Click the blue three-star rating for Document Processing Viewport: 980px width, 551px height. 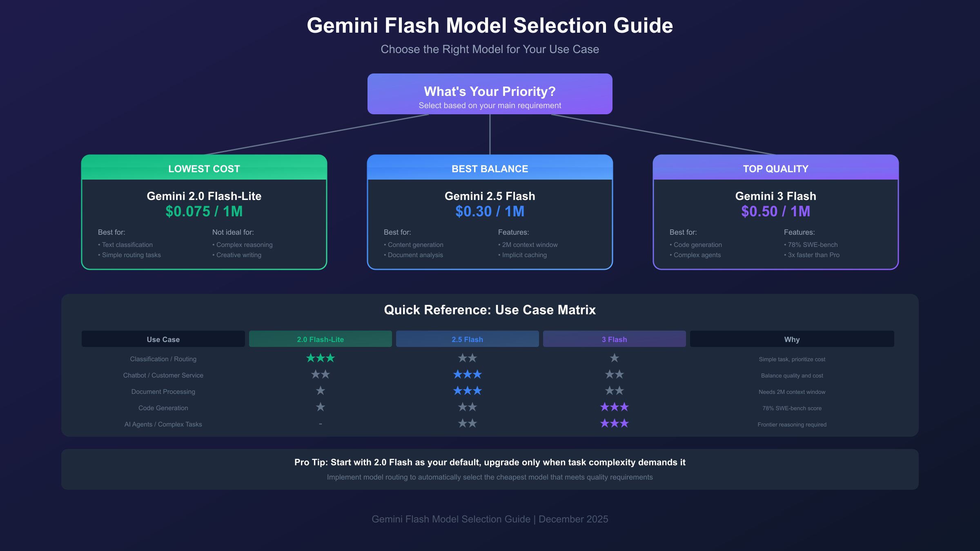click(x=468, y=391)
